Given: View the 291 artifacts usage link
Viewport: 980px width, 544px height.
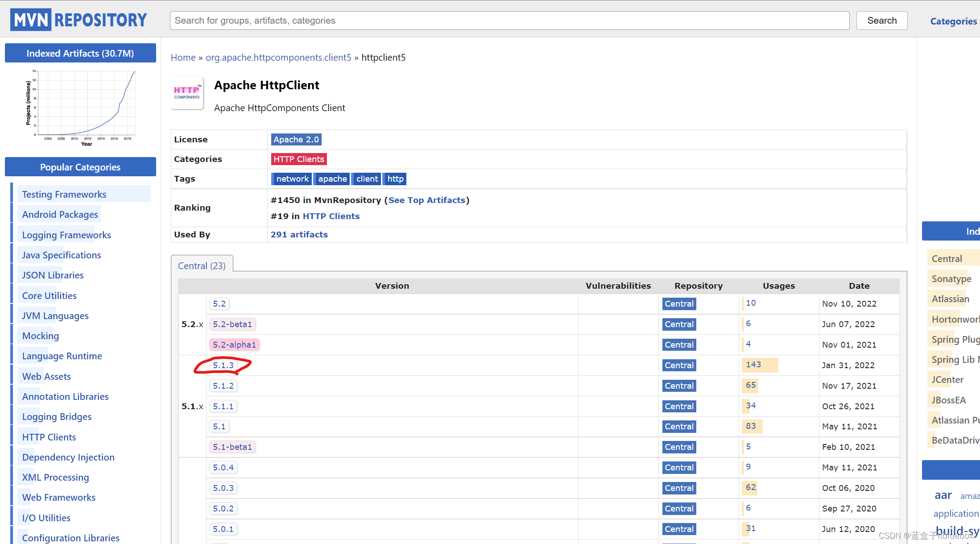Looking at the screenshot, I should [x=299, y=235].
